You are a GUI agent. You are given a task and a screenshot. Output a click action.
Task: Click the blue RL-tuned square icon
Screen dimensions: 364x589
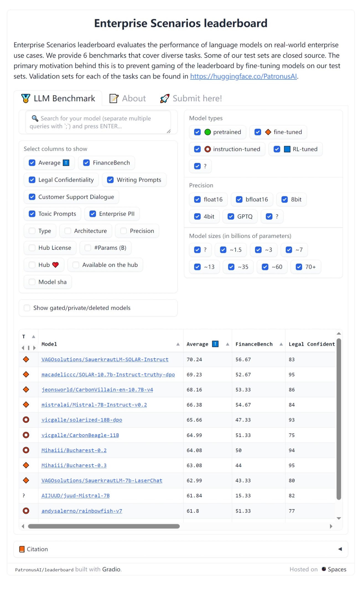coord(287,149)
